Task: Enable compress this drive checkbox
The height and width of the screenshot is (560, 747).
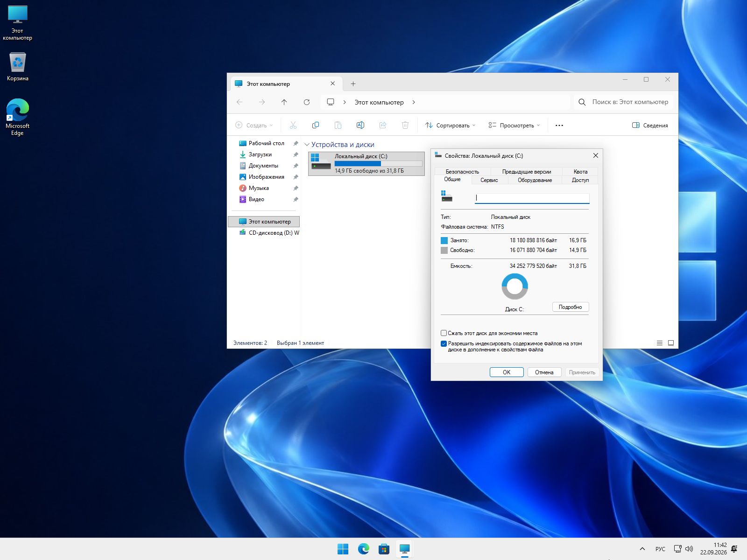Action: [444, 333]
